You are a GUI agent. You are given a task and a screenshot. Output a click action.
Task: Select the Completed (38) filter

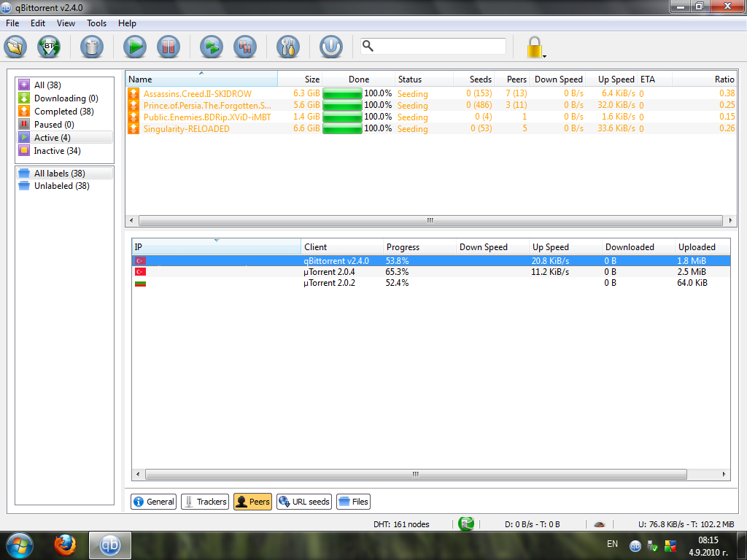pyautogui.click(x=65, y=111)
